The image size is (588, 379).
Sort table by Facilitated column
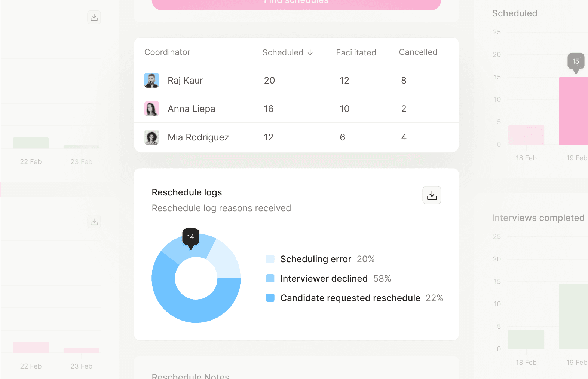[356, 52]
